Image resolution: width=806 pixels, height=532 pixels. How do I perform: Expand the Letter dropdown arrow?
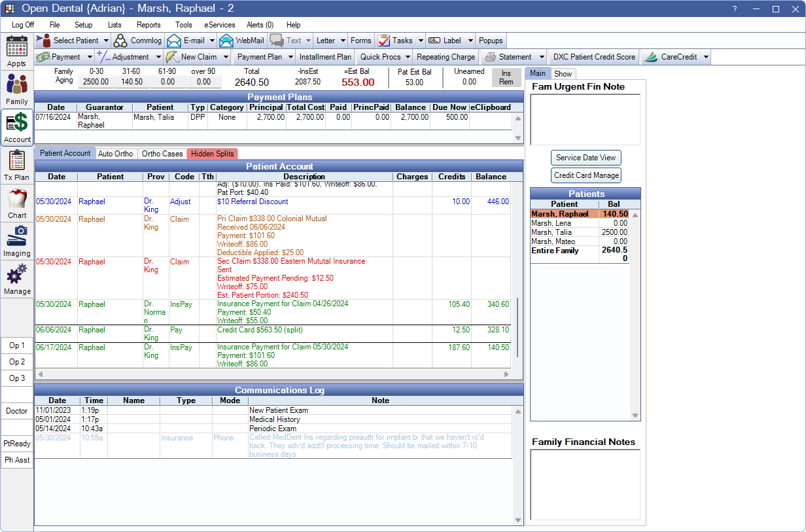coord(343,41)
